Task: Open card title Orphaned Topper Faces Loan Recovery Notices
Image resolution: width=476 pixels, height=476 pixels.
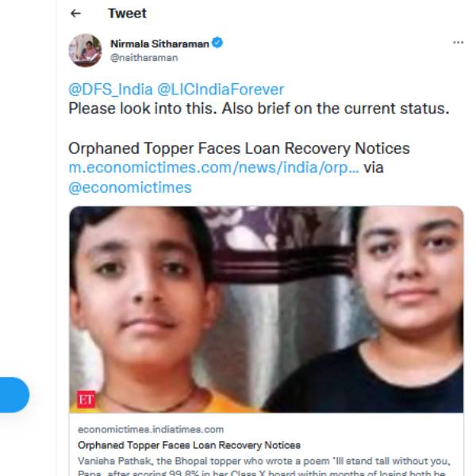Action: tap(189, 445)
